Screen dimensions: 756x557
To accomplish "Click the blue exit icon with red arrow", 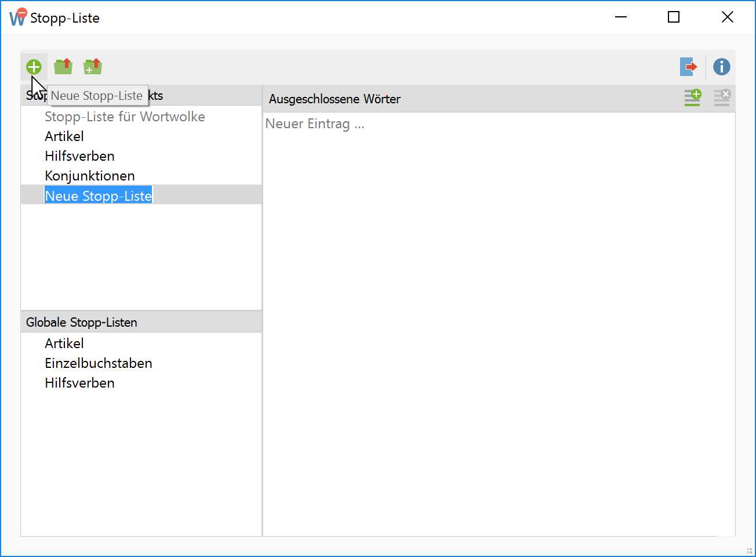I will [688, 67].
